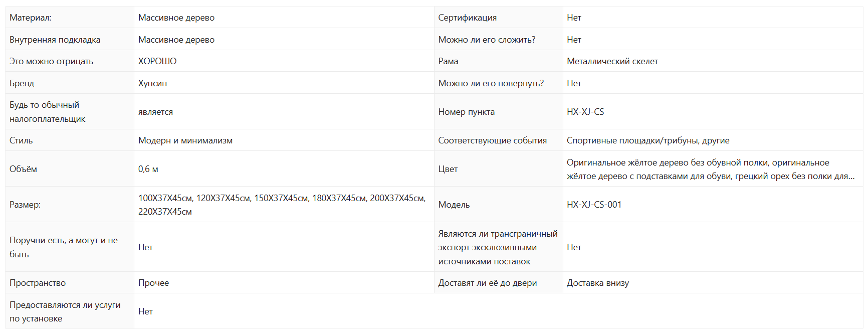This screenshot has width=868, height=334.
Task: Select the "Можно ли его сложить?" label
Action: [487, 40]
